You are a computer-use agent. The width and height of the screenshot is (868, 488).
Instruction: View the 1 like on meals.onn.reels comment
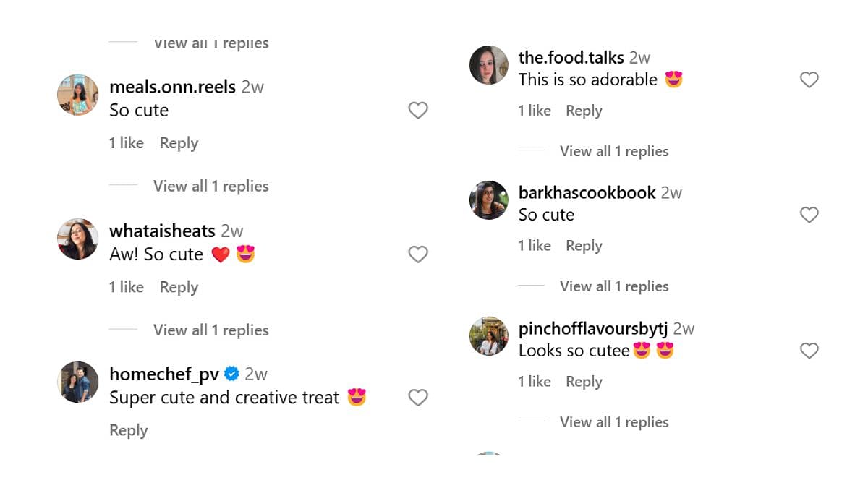pyautogui.click(x=126, y=143)
